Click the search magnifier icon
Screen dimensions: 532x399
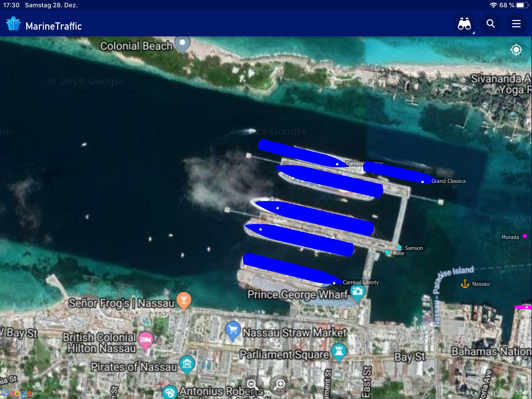click(490, 24)
